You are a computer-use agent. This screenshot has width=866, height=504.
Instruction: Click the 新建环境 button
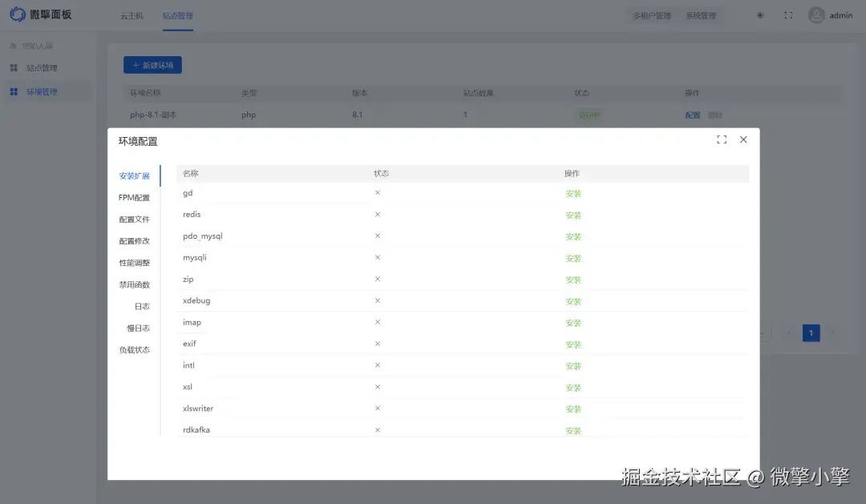[x=152, y=65]
